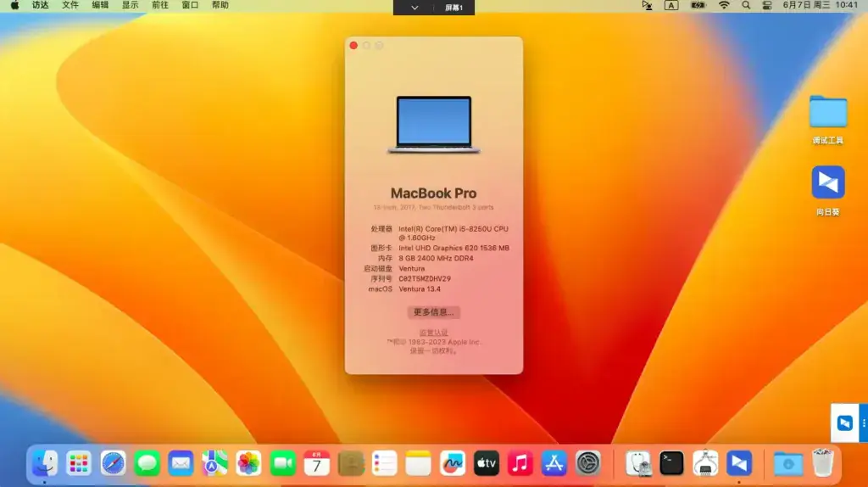Open the 监管认证 link
This screenshot has height=487, width=868.
[433, 333]
